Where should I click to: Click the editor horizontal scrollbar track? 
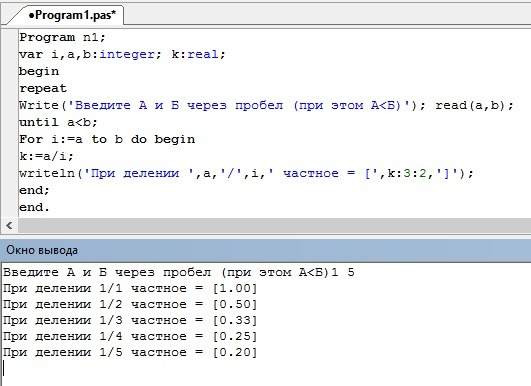tap(274, 226)
